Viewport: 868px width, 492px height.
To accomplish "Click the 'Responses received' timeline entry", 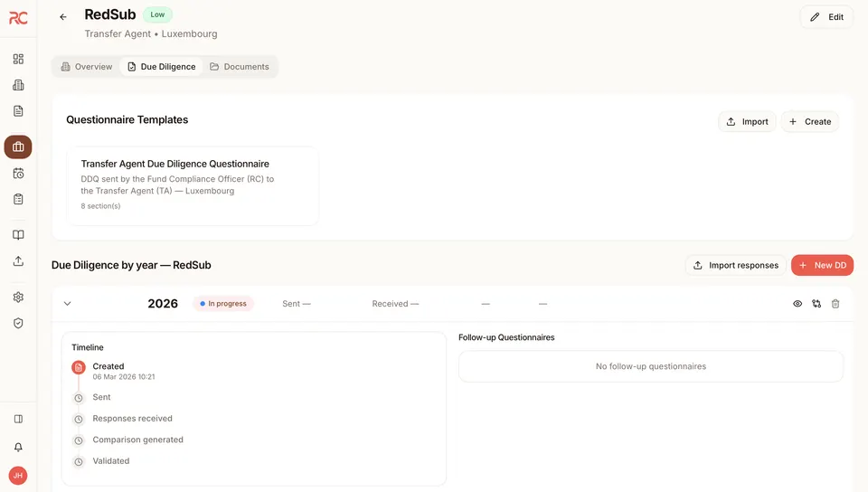I will pos(132,419).
